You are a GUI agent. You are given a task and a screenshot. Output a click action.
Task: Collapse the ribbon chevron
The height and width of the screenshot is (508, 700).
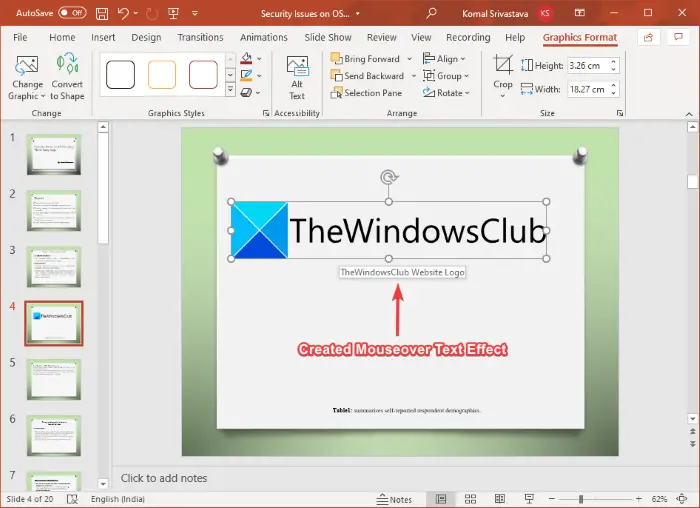click(x=689, y=114)
